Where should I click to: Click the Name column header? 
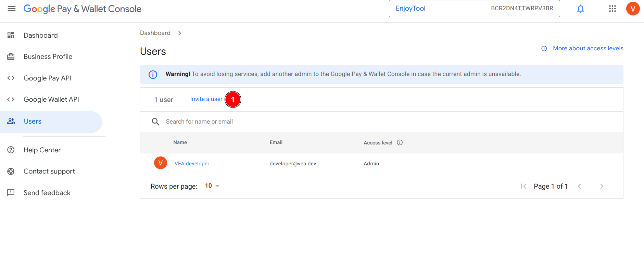pos(180,142)
